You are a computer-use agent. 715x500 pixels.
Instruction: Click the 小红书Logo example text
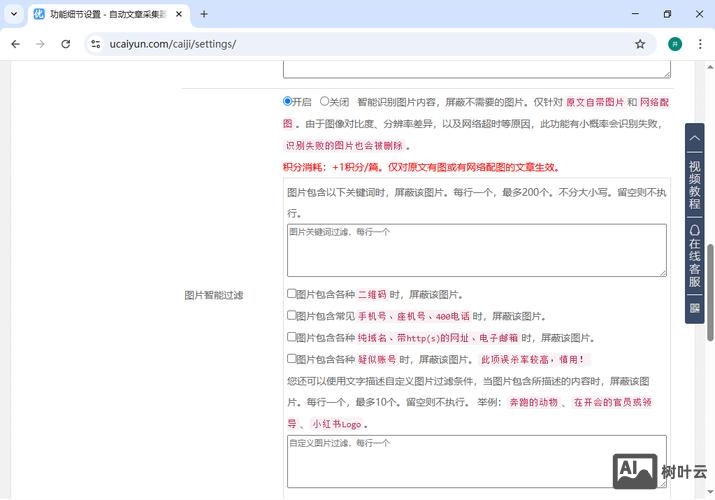[337, 424]
